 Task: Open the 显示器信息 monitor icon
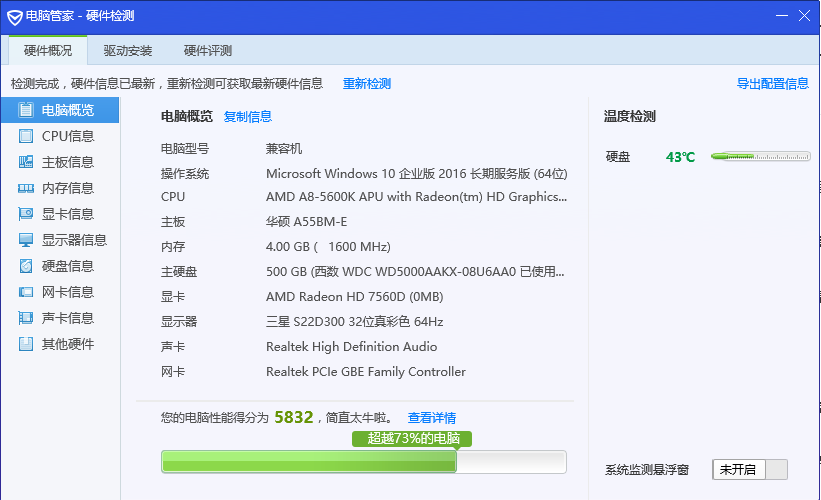pyautogui.click(x=26, y=240)
